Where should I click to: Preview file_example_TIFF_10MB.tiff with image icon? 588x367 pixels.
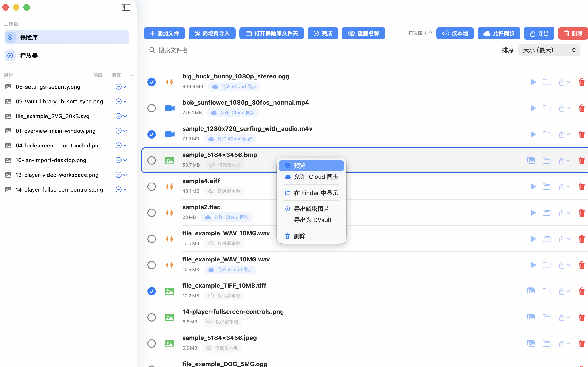point(531,291)
